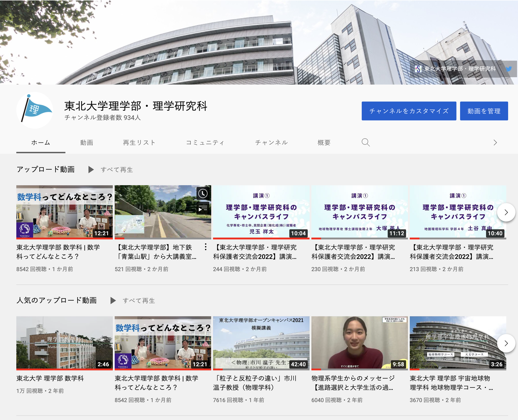Click title 東北大学 理学部 宇宙地球物理学科
Screen dimensions: 518x420
tap(451, 383)
